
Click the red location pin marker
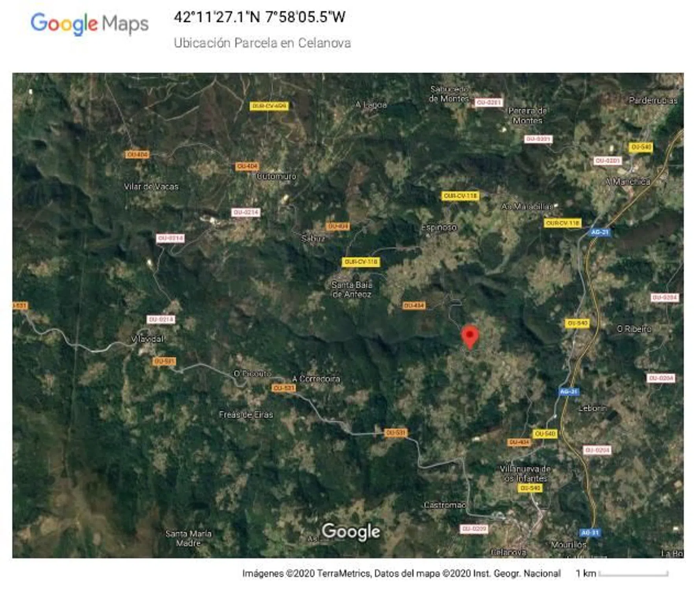470,337
